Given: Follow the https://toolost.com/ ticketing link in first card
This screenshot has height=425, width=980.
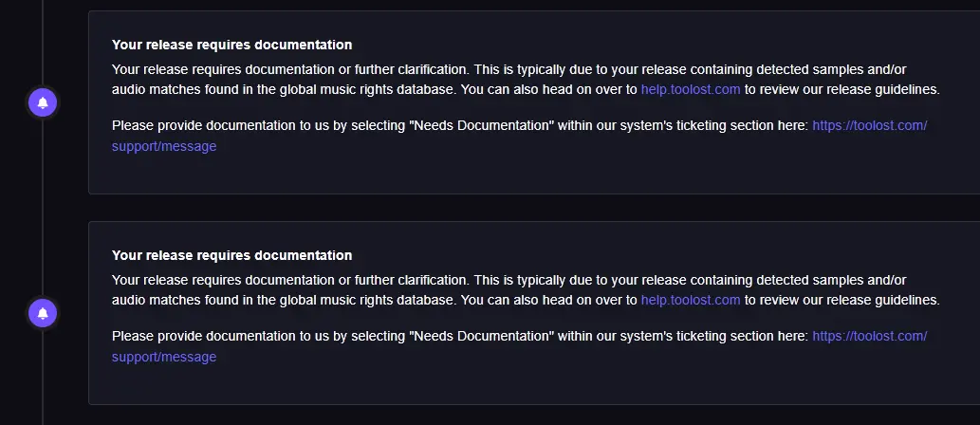Looking at the screenshot, I should (x=869, y=125).
